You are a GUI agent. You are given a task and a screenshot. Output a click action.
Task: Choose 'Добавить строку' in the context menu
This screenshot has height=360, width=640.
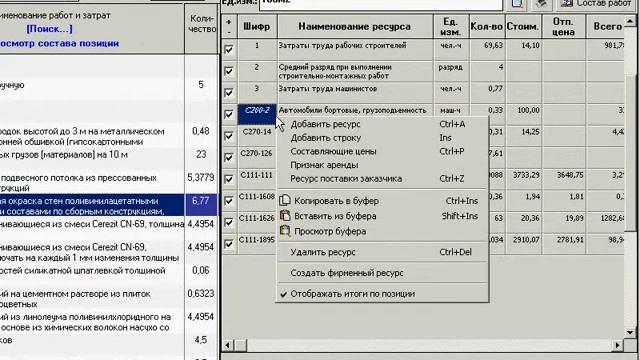[x=382, y=138]
